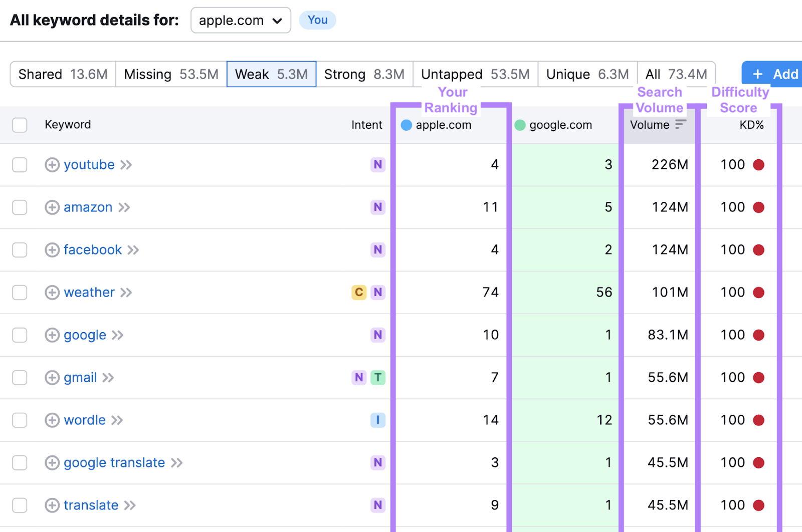This screenshot has width=802, height=532.
Task: Open the facebook keyword link
Action: 92,249
